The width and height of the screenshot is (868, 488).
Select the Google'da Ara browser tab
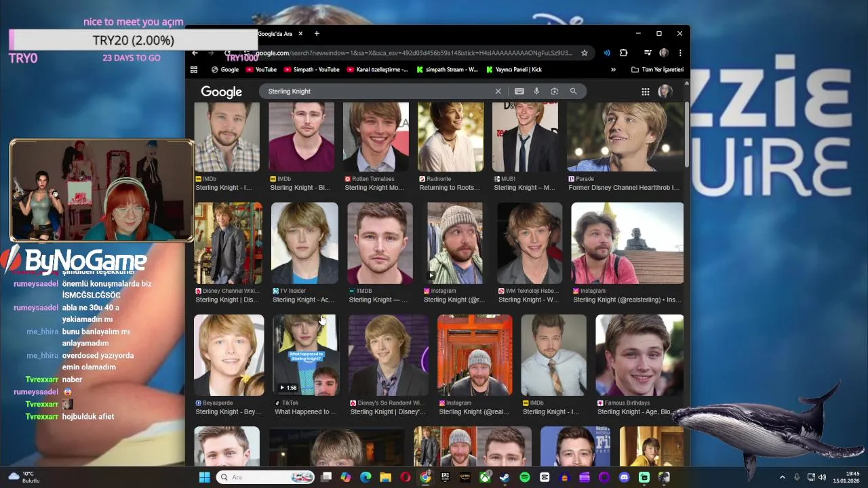[275, 33]
